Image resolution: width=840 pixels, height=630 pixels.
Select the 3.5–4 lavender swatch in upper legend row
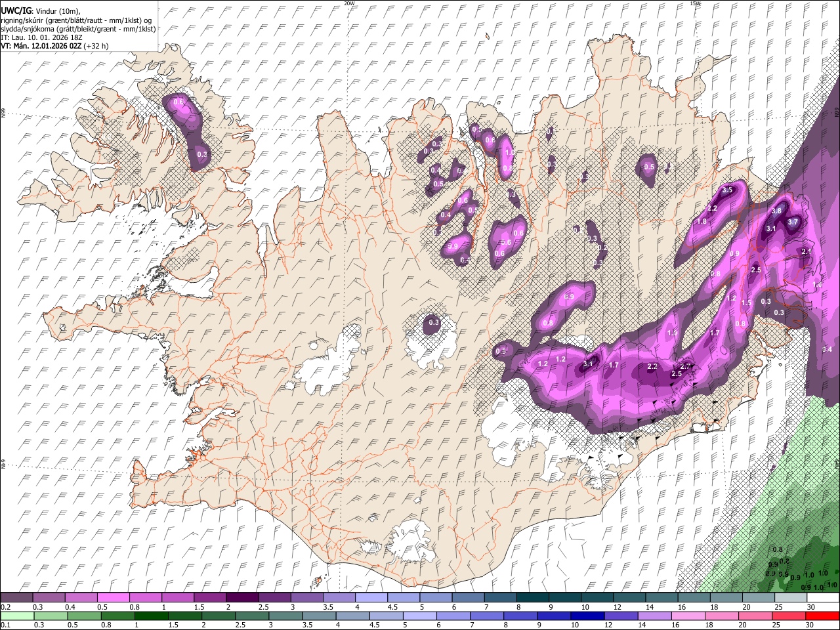pyautogui.click(x=339, y=598)
